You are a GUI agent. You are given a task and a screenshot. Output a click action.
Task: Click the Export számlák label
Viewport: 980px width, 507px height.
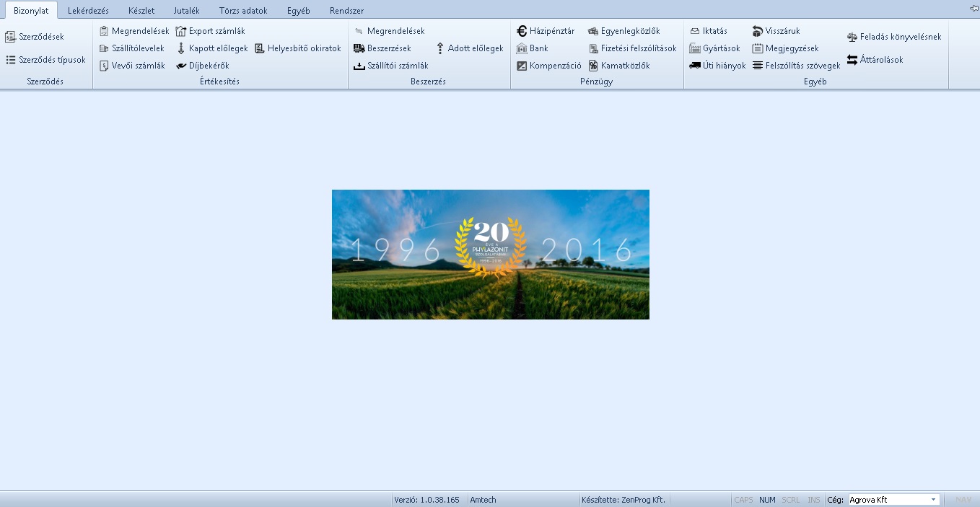217,31
